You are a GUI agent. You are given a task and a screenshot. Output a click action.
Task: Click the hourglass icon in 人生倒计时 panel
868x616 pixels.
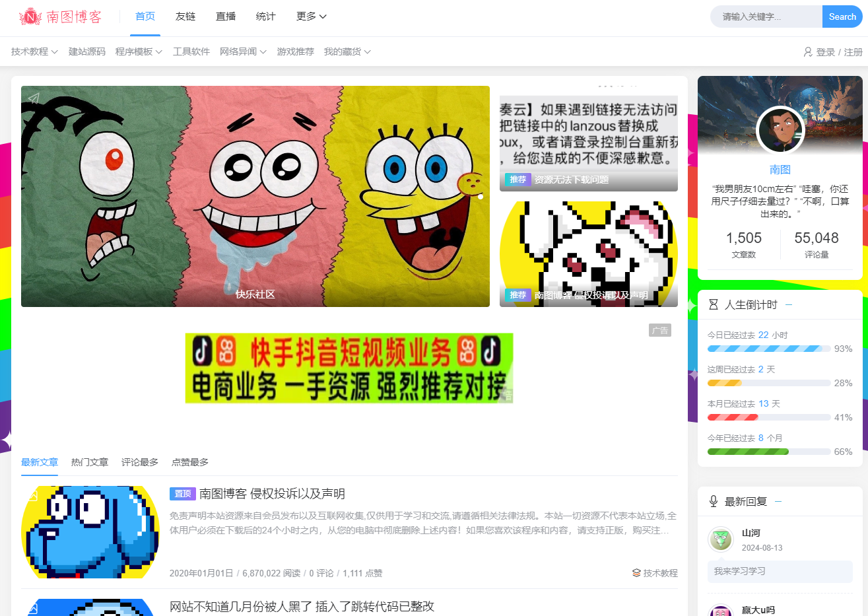pos(714,304)
